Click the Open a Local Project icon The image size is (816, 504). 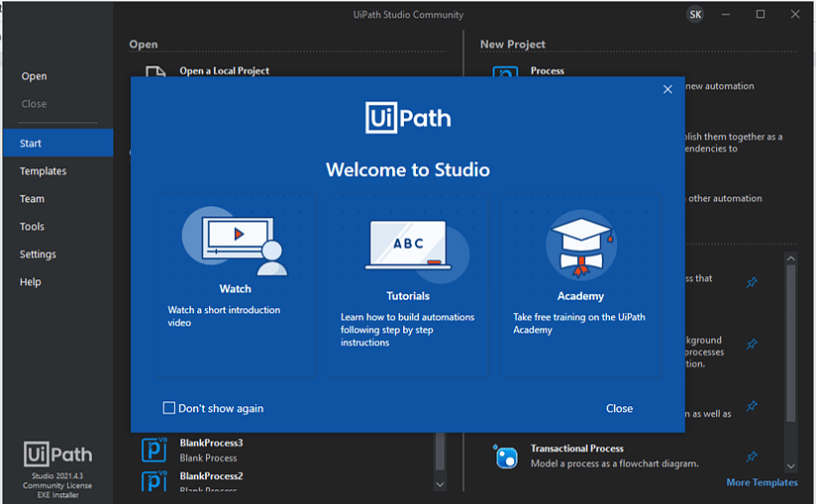coord(155,71)
